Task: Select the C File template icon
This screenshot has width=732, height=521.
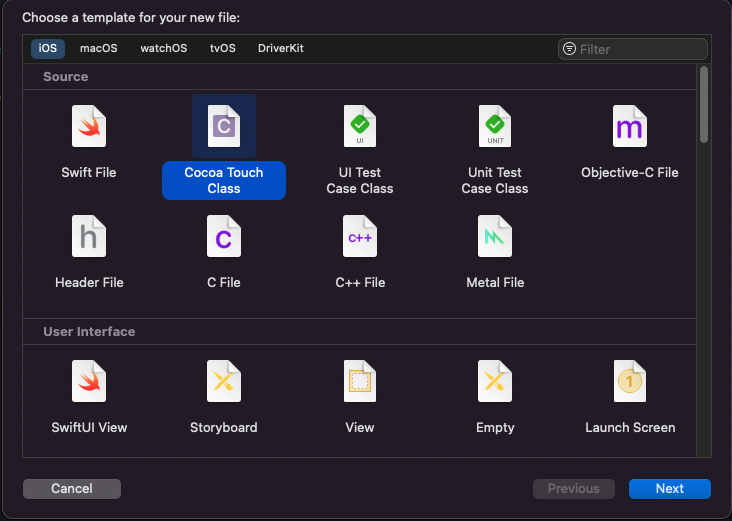Action: 224,236
